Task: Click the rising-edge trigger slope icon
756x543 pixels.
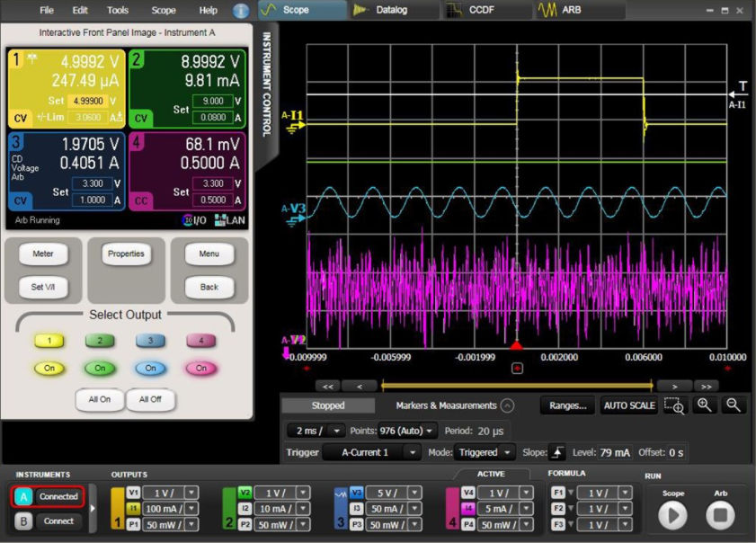Action: pyautogui.click(x=557, y=452)
